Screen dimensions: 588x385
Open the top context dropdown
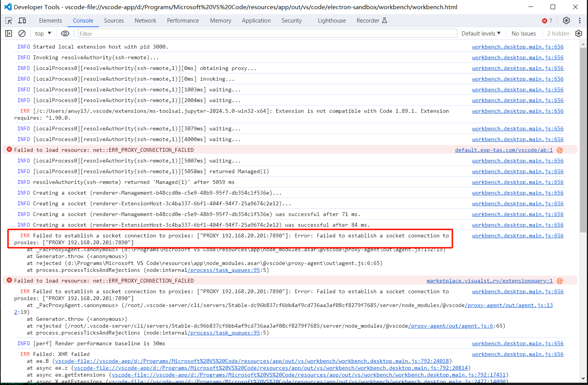[x=43, y=34]
